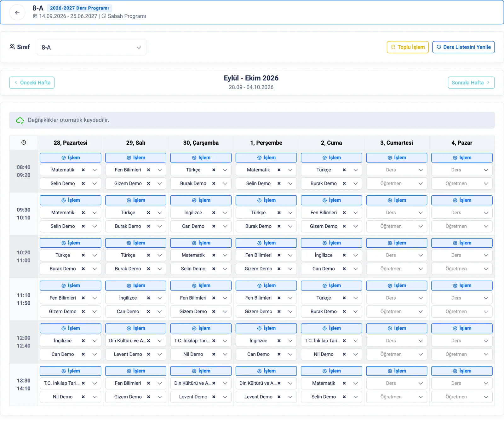
Task: Click the 12:00 12:40 time slot label
Action: tap(24, 342)
